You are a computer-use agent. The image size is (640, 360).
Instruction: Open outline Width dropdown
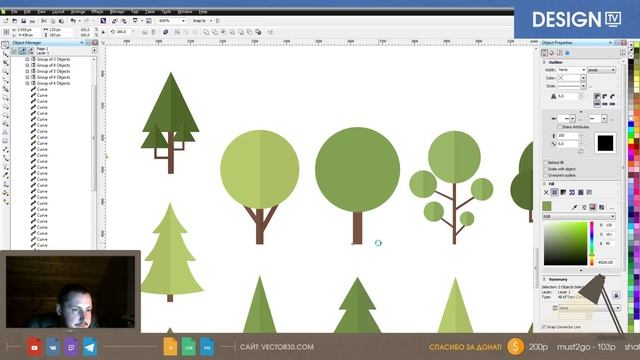click(583, 70)
